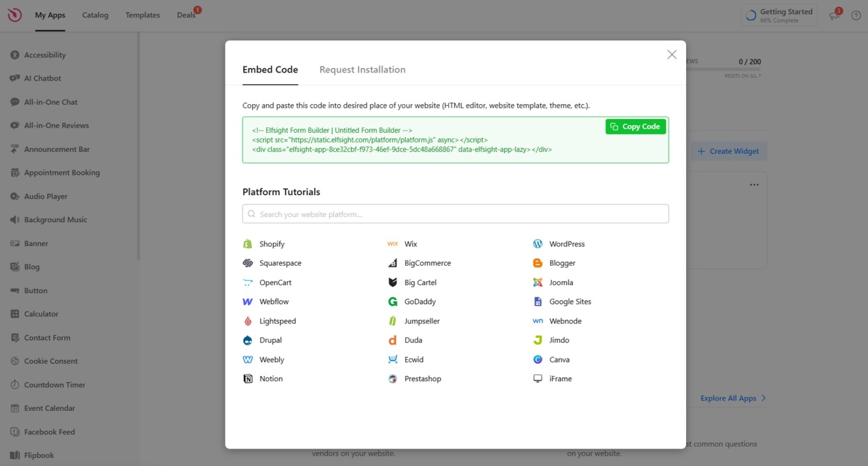Click the Create Widget button
The height and width of the screenshot is (466, 868).
point(729,151)
